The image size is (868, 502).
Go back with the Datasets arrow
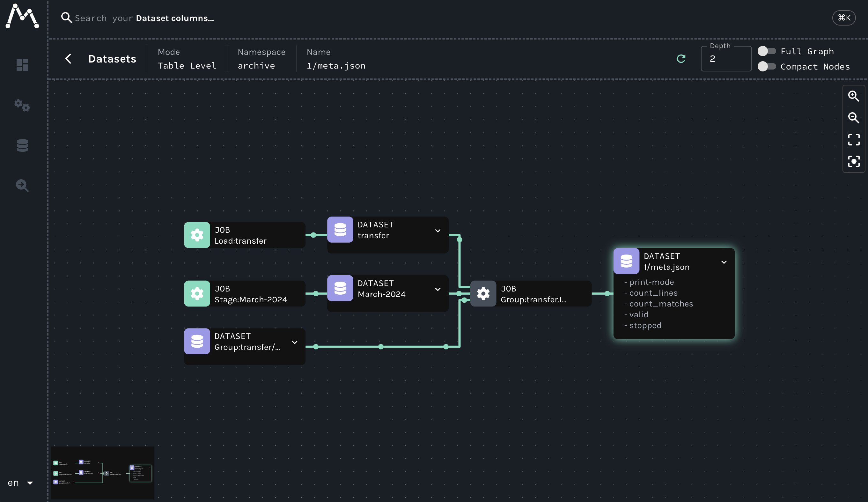(68, 59)
